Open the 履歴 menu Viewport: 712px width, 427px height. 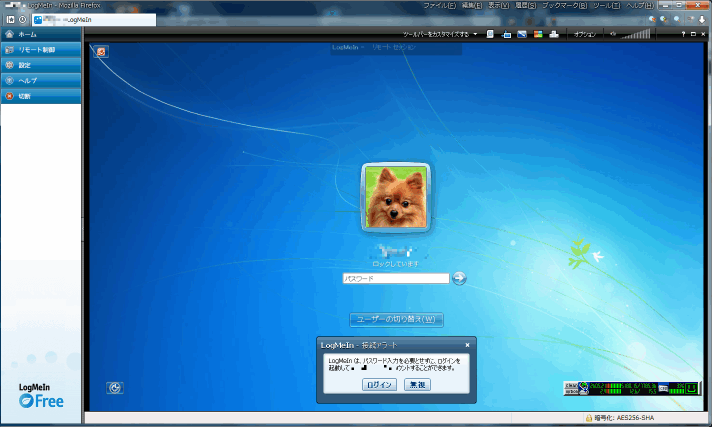525,5
